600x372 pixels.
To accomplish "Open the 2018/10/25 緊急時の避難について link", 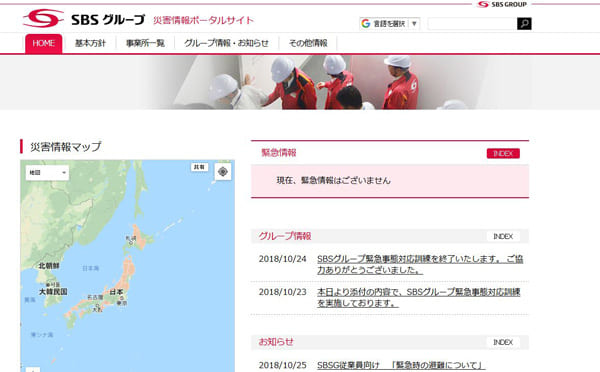I will pyautogui.click(x=401, y=365).
